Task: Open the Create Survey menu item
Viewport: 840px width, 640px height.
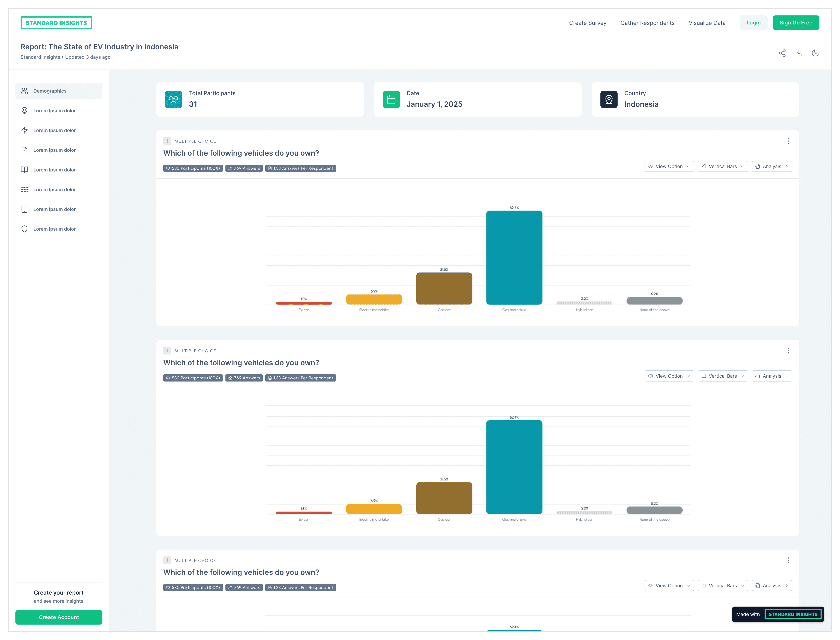Action: click(x=588, y=23)
